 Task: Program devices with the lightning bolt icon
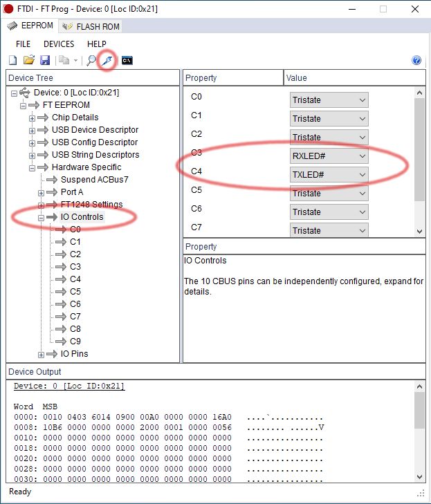107,60
